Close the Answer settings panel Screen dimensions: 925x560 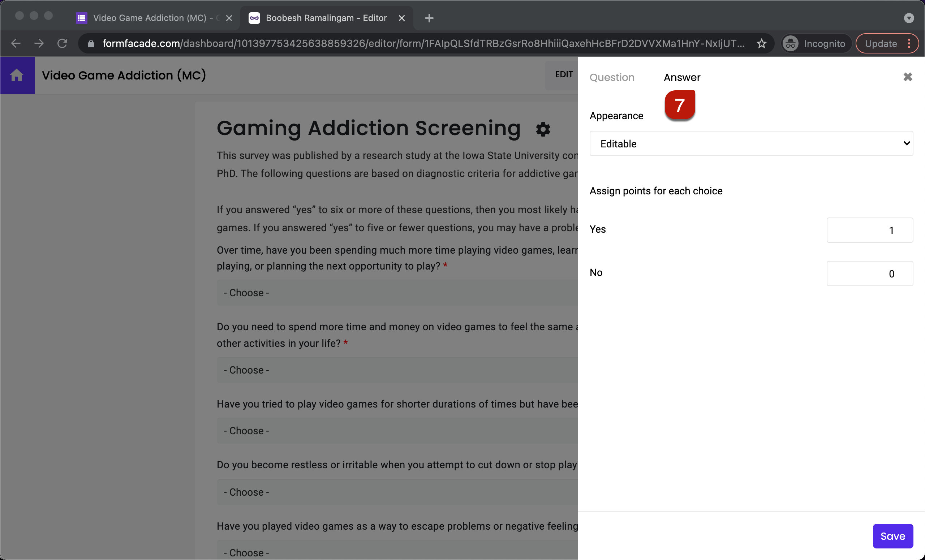coord(908,77)
